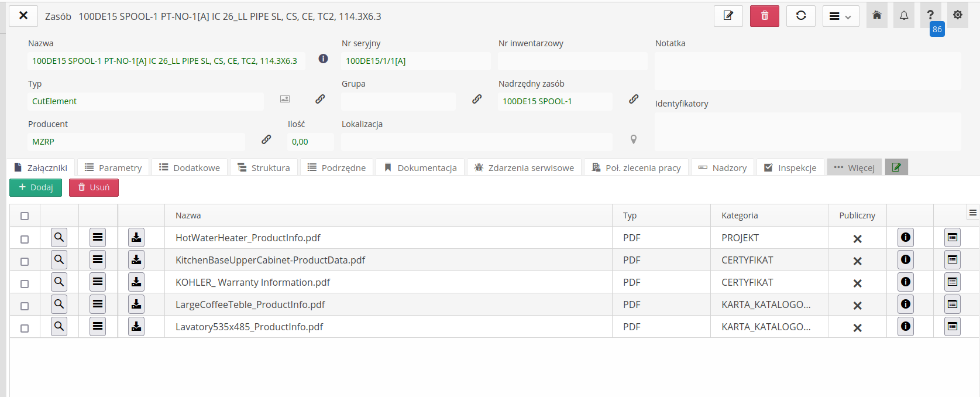Expand the hamburger dropdown menu in header
980x397 pixels.
click(x=840, y=16)
